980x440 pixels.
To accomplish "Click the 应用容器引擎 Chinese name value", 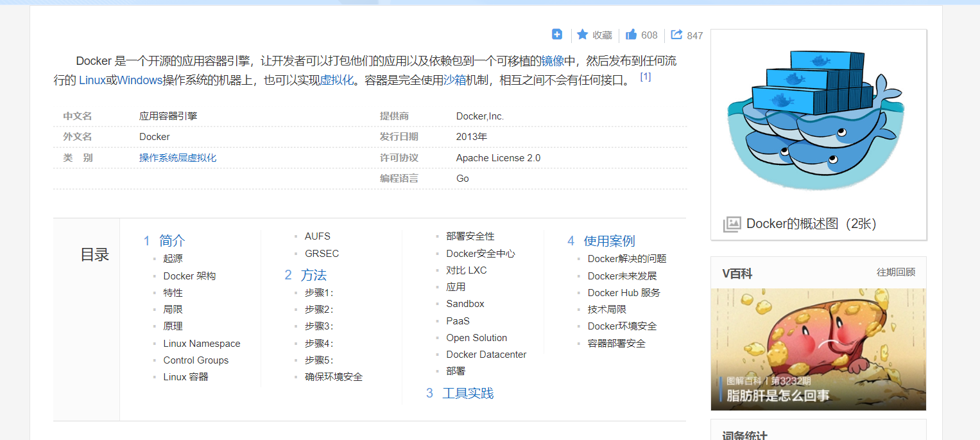I will click(x=168, y=116).
